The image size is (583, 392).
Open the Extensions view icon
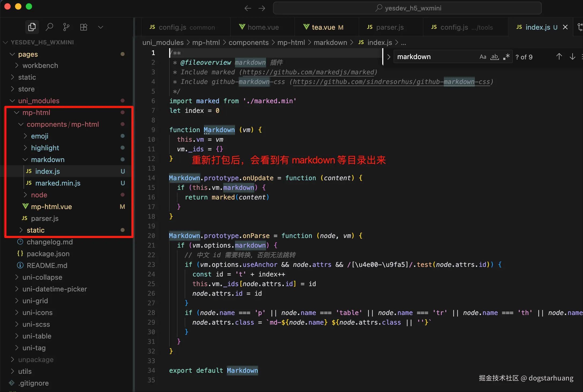84,27
